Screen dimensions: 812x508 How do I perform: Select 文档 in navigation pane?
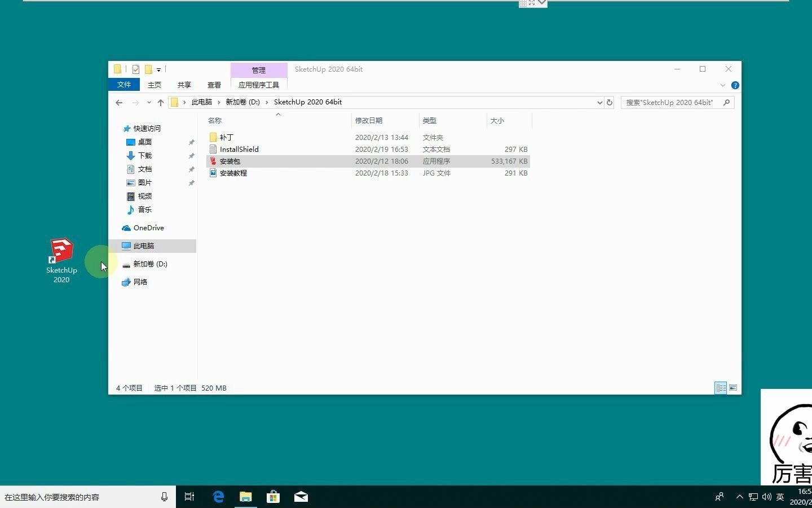tap(145, 169)
